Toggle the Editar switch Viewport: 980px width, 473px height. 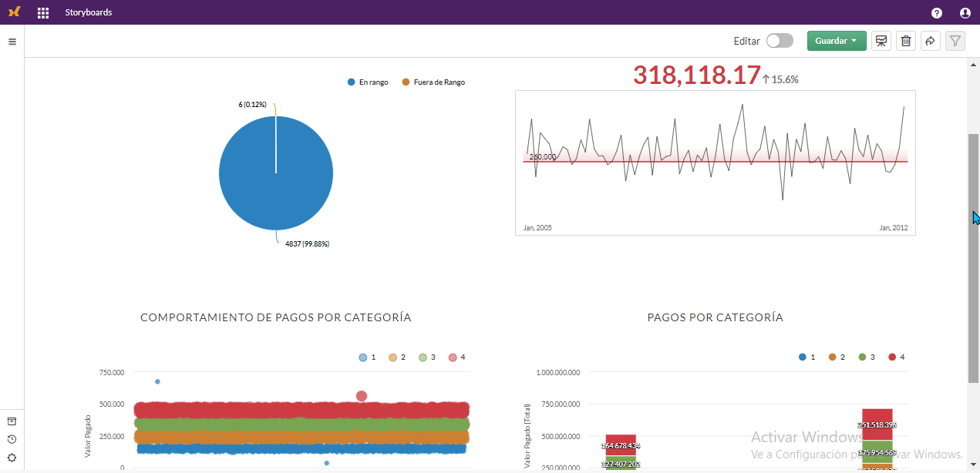pos(780,41)
